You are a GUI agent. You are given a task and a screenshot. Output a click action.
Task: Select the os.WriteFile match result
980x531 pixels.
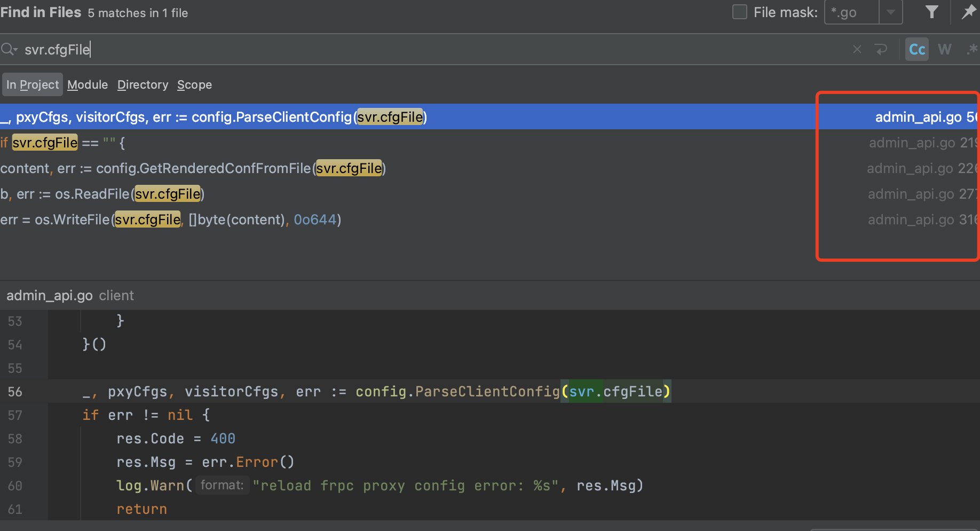(x=490, y=220)
